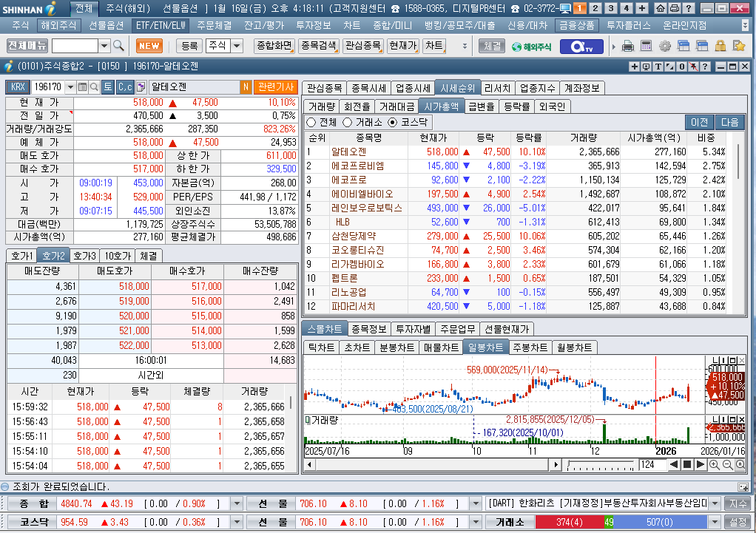Viewport: 756px width, 533px height.
Task: Click the 전체메뉴 button
Action: pos(27,46)
